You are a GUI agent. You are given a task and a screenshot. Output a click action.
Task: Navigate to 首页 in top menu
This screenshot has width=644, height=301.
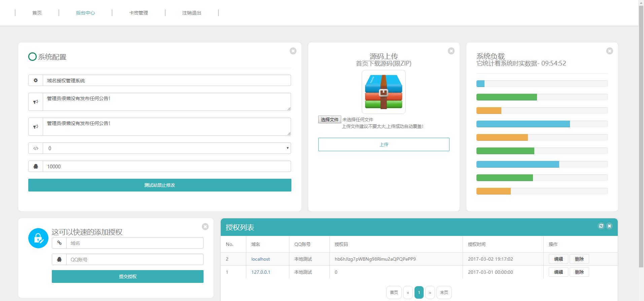[x=37, y=13]
